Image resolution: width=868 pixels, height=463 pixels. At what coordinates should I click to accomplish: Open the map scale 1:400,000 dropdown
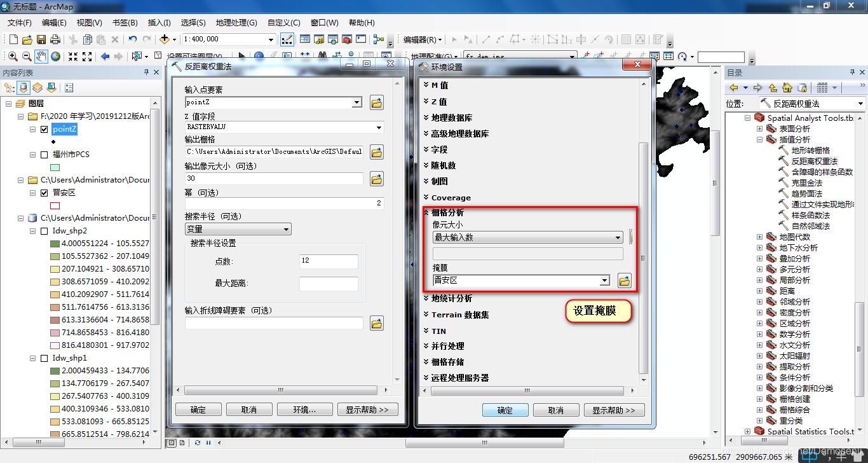pos(271,39)
